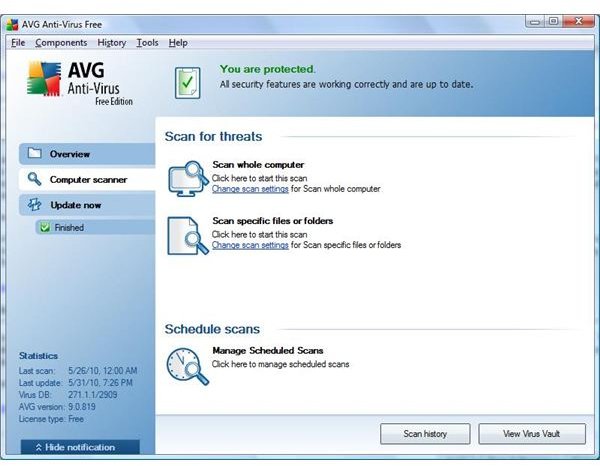The width and height of the screenshot is (600, 466).
Task: Click the Overview folder icon
Action: click(x=34, y=153)
